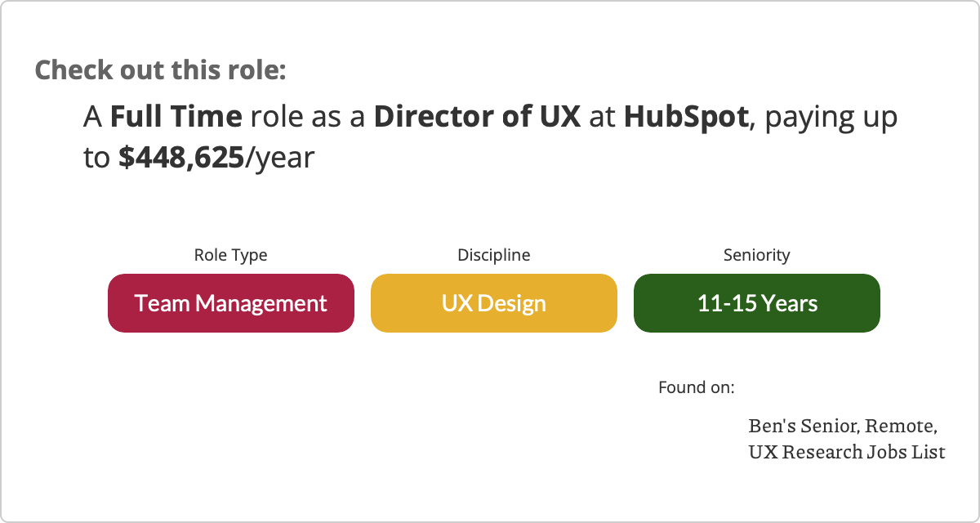This screenshot has height=523, width=980.
Task: Click the word "at" before HubSpot
Action: (x=602, y=117)
